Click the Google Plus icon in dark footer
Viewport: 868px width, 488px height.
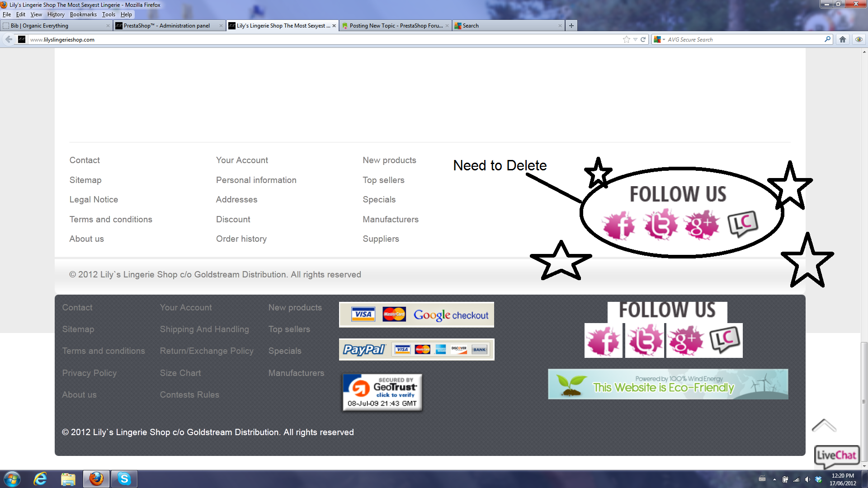coord(685,341)
